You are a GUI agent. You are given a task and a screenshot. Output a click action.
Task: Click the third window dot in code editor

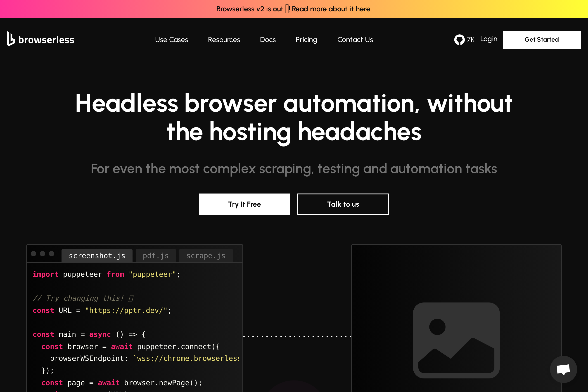pyautogui.click(x=52, y=254)
